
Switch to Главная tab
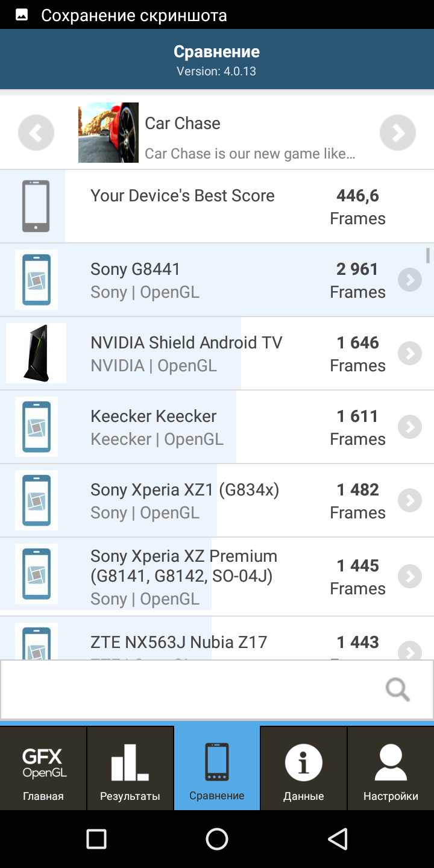(43, 769)
